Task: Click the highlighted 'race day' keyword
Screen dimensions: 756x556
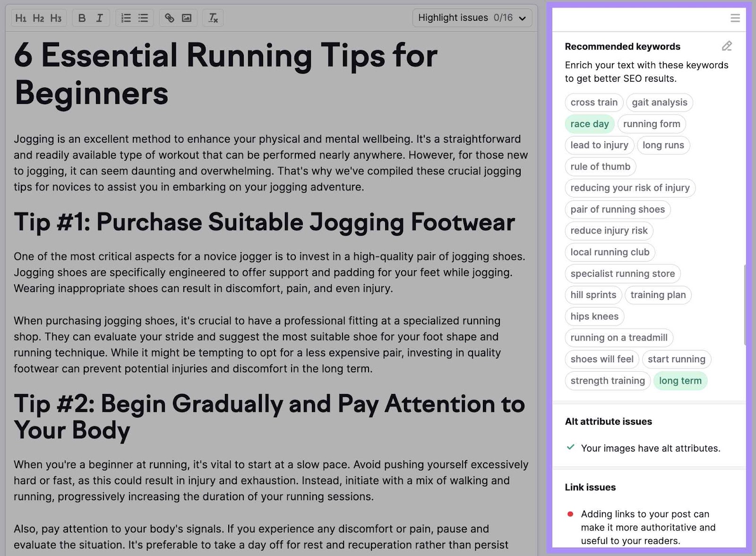Action: 589,123
